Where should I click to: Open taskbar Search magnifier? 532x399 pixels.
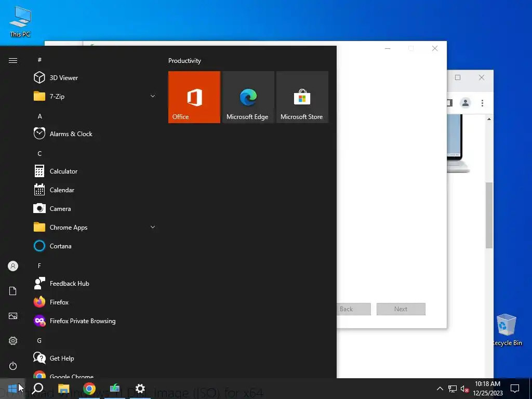coord(37,389)
